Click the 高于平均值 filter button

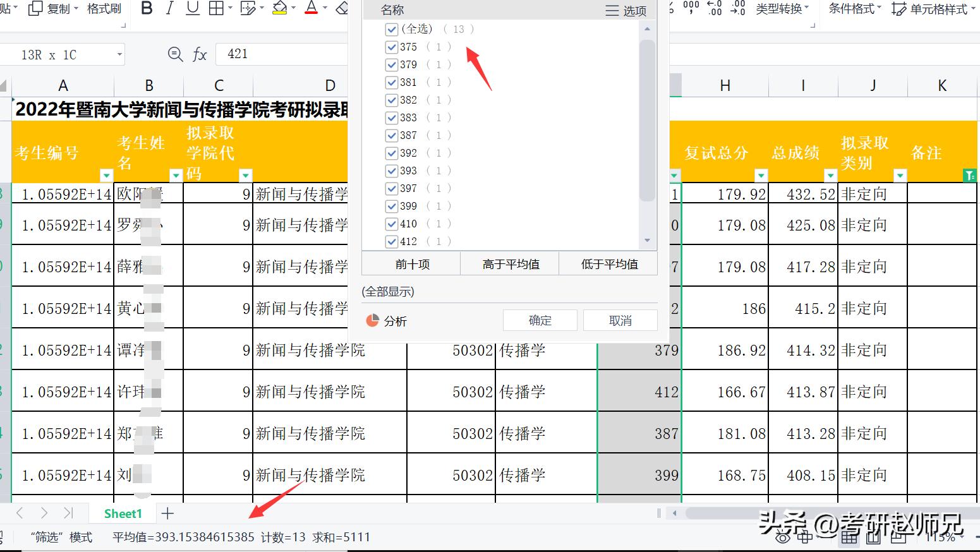coord(509,263)
